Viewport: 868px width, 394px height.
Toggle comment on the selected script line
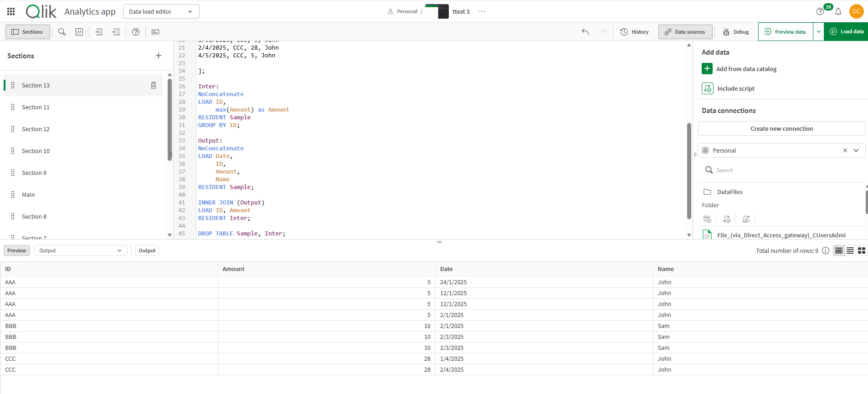pyautogui.click(x=79, y=32)
